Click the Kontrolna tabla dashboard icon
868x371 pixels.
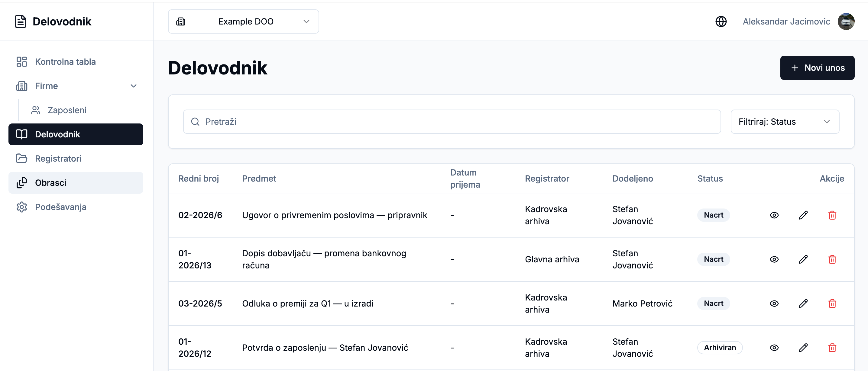click(21, 62)
